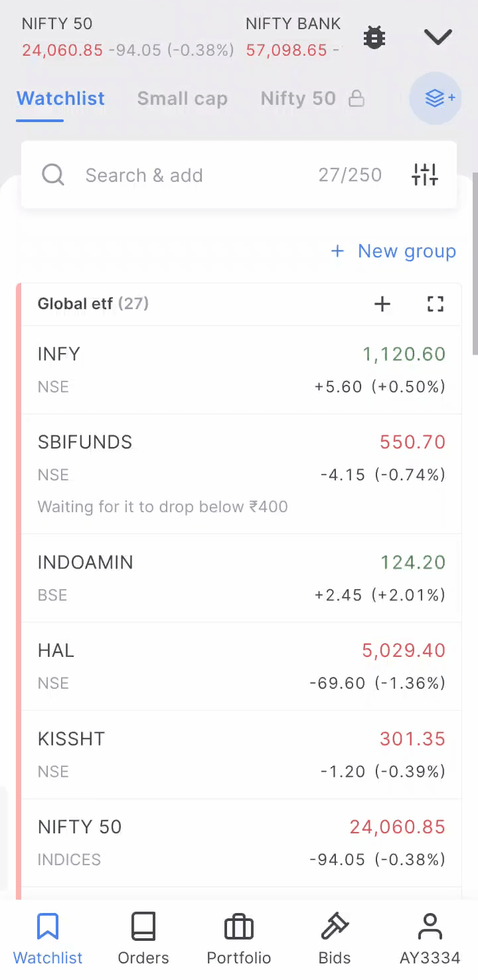478x980 pixels.
Task: Open Portfolio briefcase in bottom bar
Action: [x=239, y=939]
